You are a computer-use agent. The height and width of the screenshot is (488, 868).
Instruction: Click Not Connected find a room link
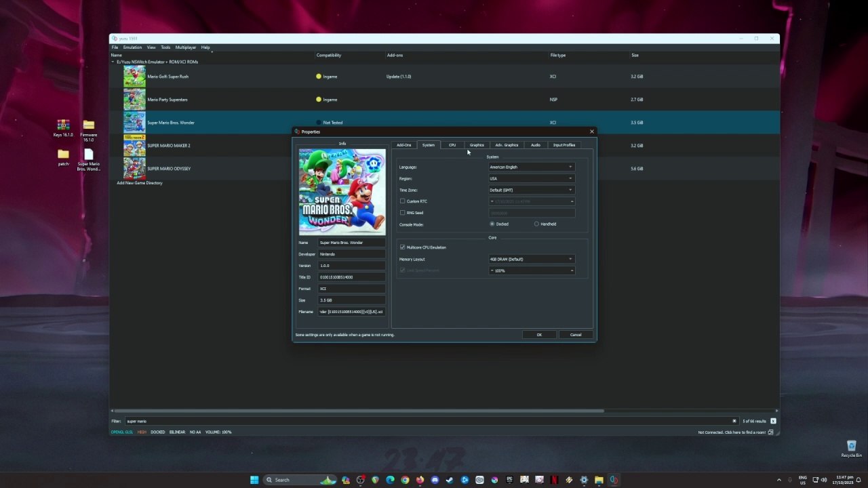click(x=732, y=432)
